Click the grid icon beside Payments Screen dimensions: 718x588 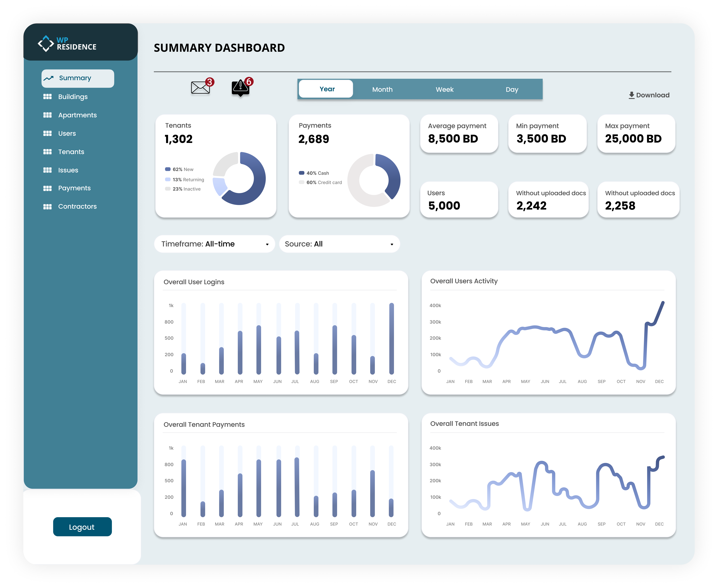(x=47, y=188)
